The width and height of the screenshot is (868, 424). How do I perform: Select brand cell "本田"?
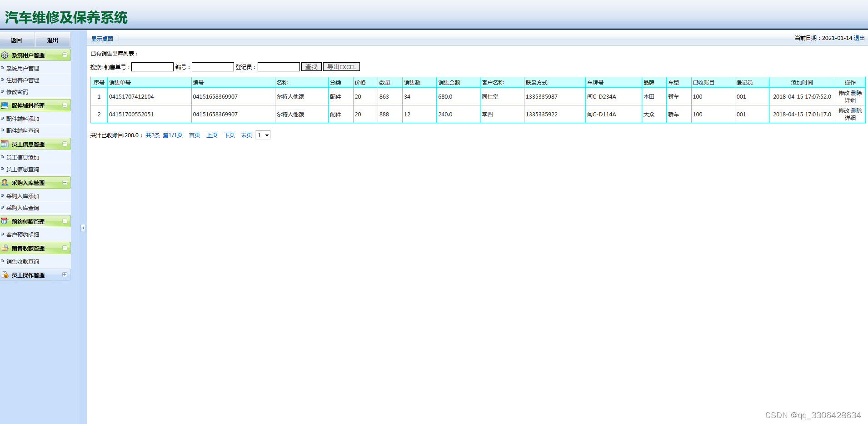[x=654, y=97]
